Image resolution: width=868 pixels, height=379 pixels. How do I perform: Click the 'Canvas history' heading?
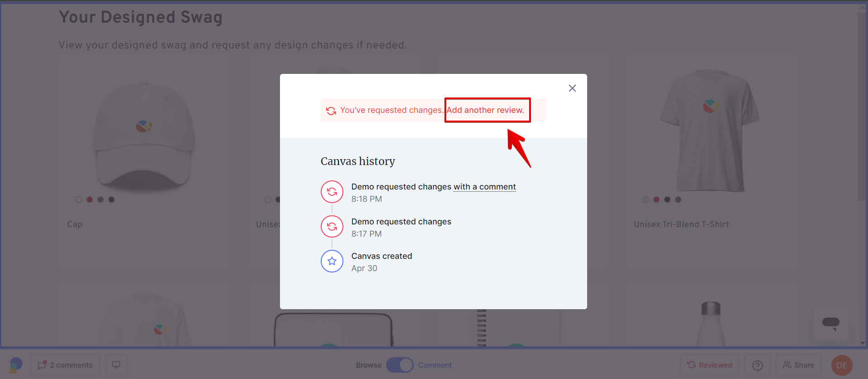[x=358, y=161]
